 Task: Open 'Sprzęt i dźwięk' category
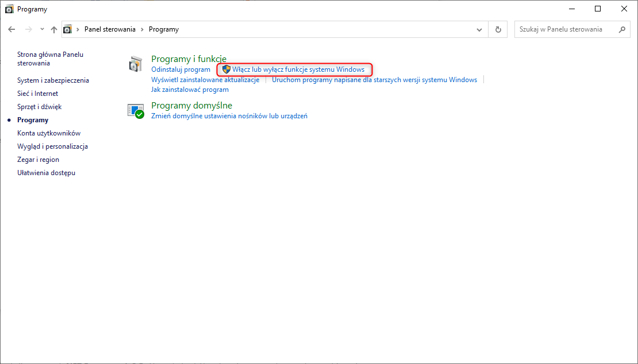coord(40,107)
